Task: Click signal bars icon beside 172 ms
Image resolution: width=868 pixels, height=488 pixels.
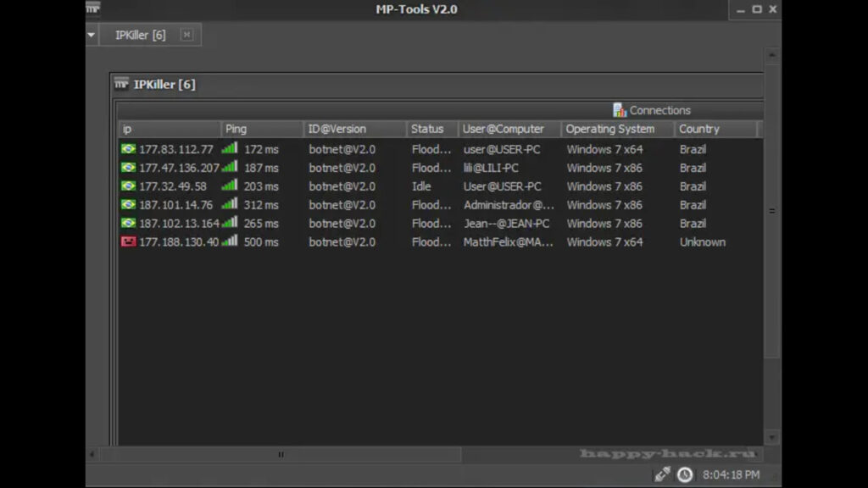Action: pos(230,148)
